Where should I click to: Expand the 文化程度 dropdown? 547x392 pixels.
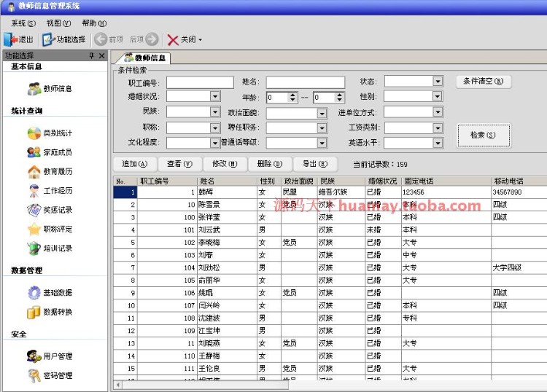pos(215,143)
